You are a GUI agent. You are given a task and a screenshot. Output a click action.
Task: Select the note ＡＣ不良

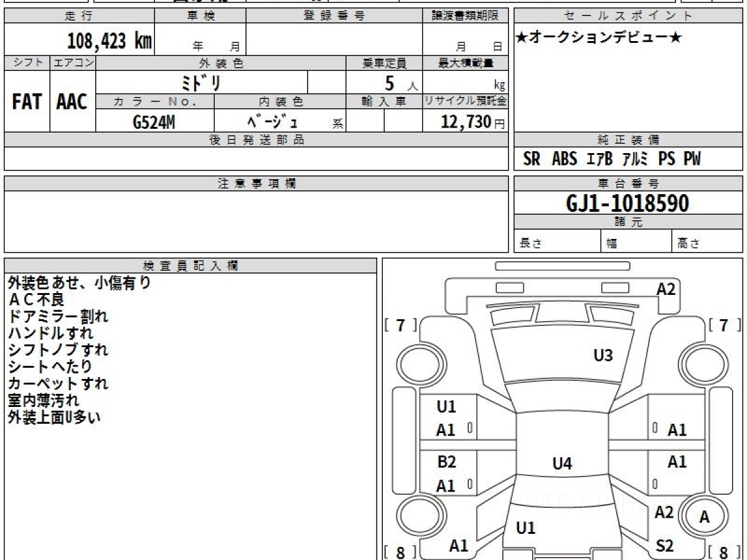(x=36, y=300)
